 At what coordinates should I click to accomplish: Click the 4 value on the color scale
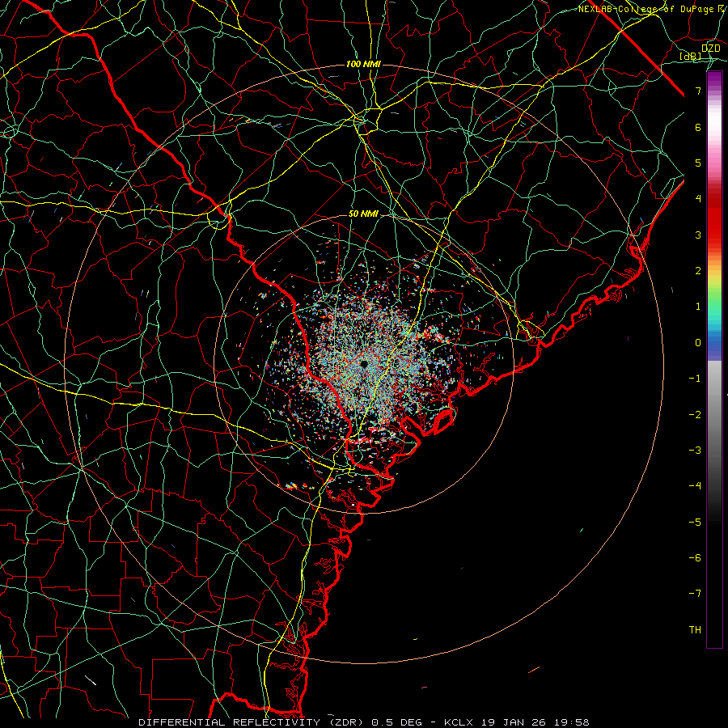[698, 199]
